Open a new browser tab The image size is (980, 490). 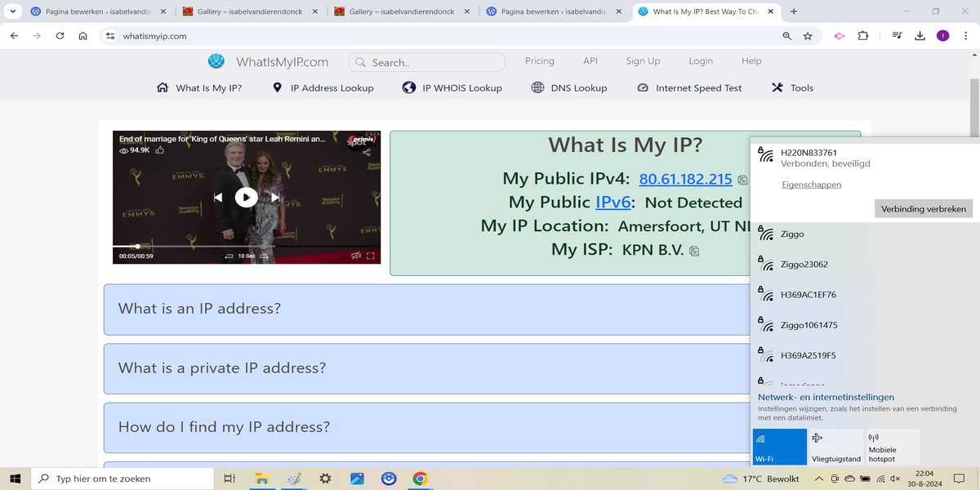point(794,11)
